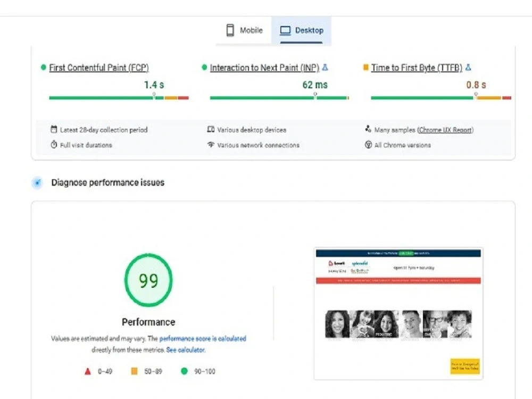Viewport: 532px width, 399px height.
Task: Click the 99 performance score gauge
Action: [148, 280]
